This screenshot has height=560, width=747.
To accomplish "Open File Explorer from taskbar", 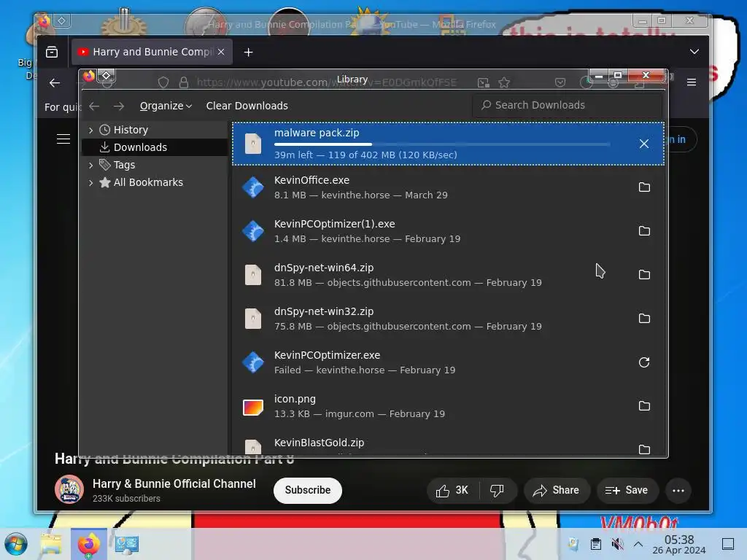I will pyautogui.click(x=52, y=544).
